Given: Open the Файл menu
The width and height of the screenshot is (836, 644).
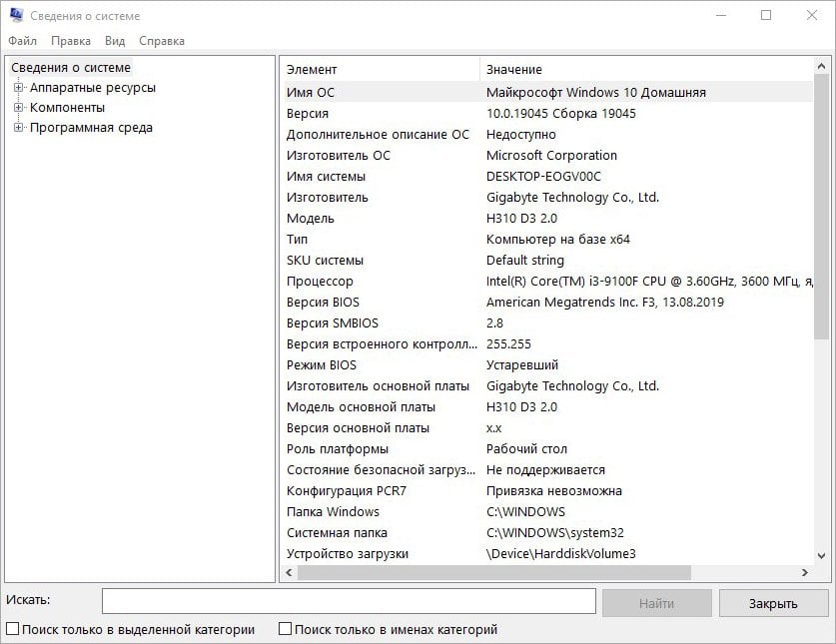Looking at the screenshot, I should (x=22, y=41).
